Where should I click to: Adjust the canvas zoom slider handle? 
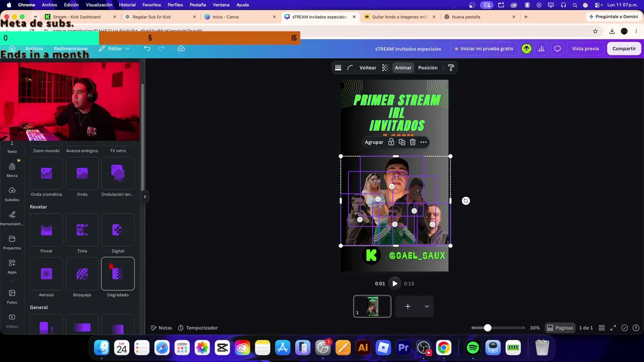[x=488, y=328]
